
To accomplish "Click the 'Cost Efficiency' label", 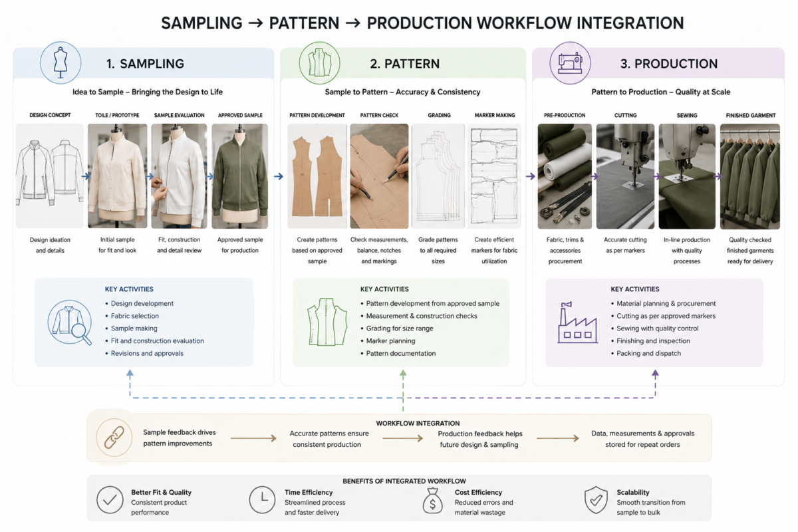I will pos(479,493).
